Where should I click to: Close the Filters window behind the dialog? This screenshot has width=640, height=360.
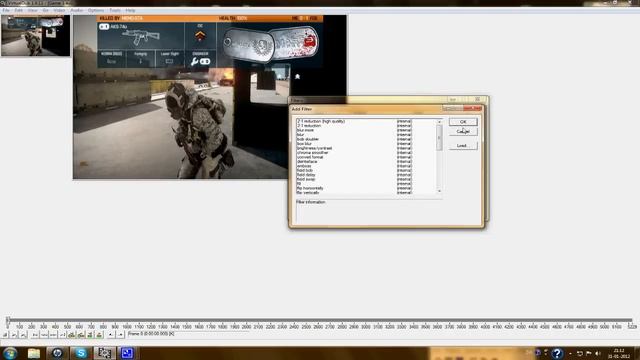point(478,99)
